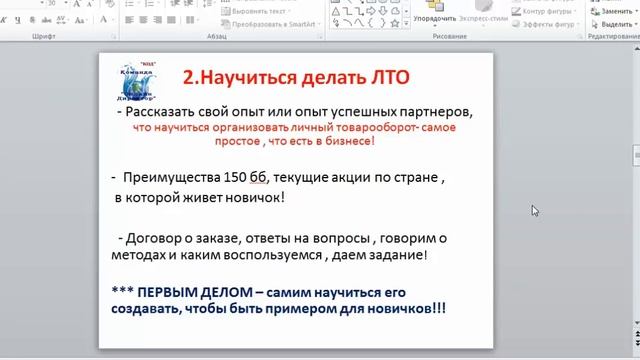Select the five-point star shape
The image size is (640, 360).
(395, 23)
